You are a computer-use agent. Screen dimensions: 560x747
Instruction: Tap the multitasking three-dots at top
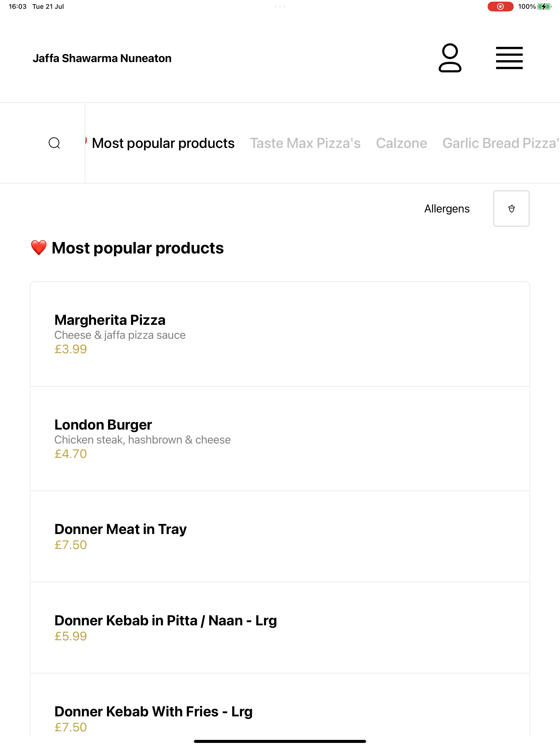tap(280, 6)
